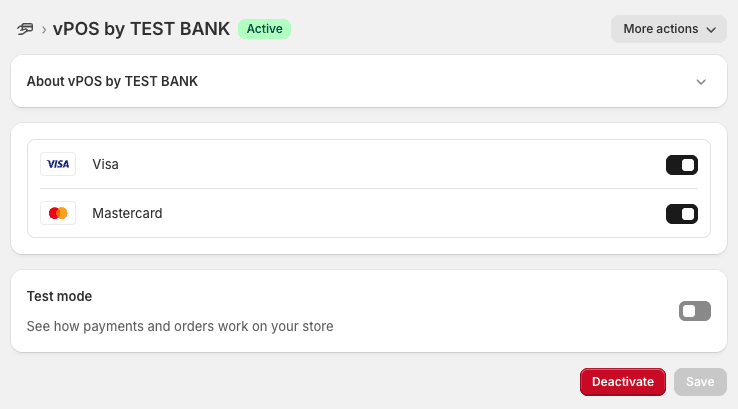Enable the Test mode switch
The width and height of the screenshot is (738, 409).
(x=694, y=311)
